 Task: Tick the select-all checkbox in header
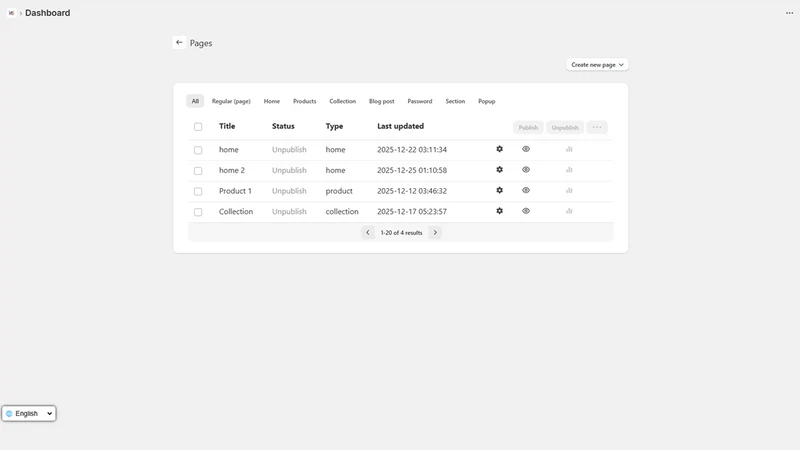[x=198, y=127]
